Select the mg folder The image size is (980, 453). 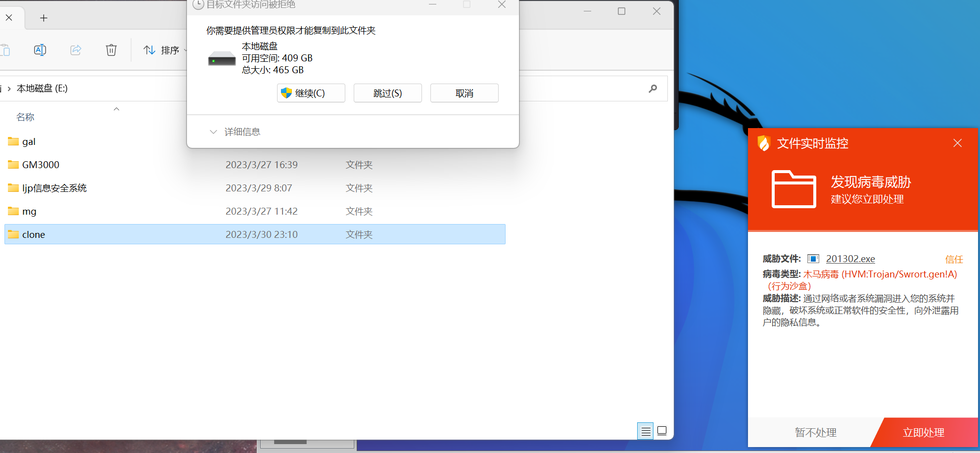(x=255, y=212)
